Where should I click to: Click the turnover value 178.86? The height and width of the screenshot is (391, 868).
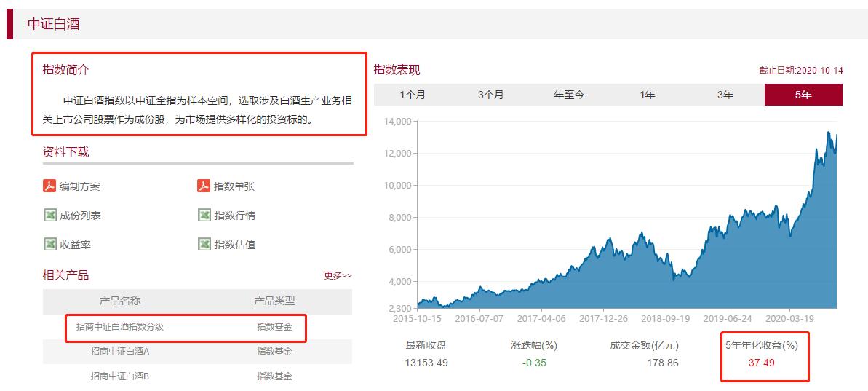663,363
